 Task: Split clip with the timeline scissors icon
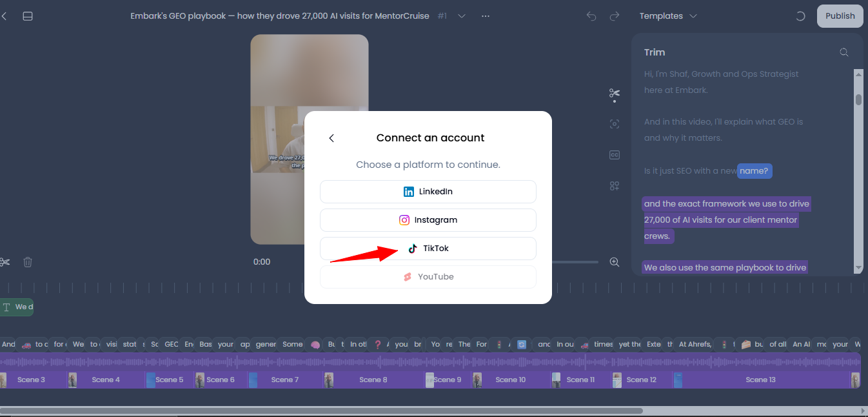5,262
